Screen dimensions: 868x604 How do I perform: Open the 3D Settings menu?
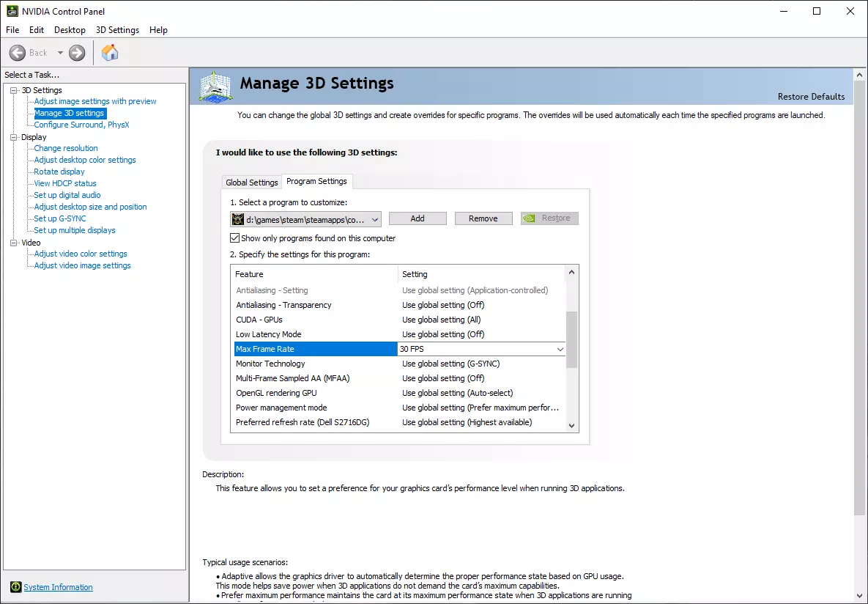pyautogui.click(x=117, y=30)
